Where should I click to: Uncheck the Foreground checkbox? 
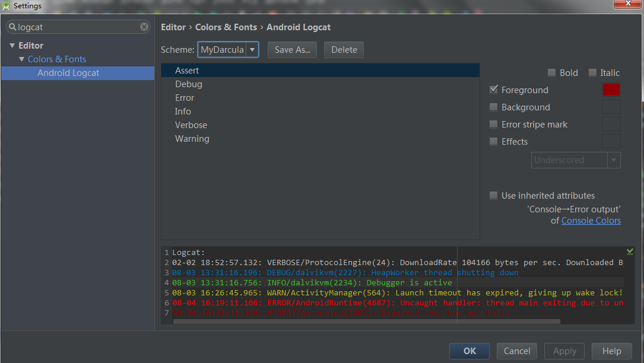coord(494,90)
